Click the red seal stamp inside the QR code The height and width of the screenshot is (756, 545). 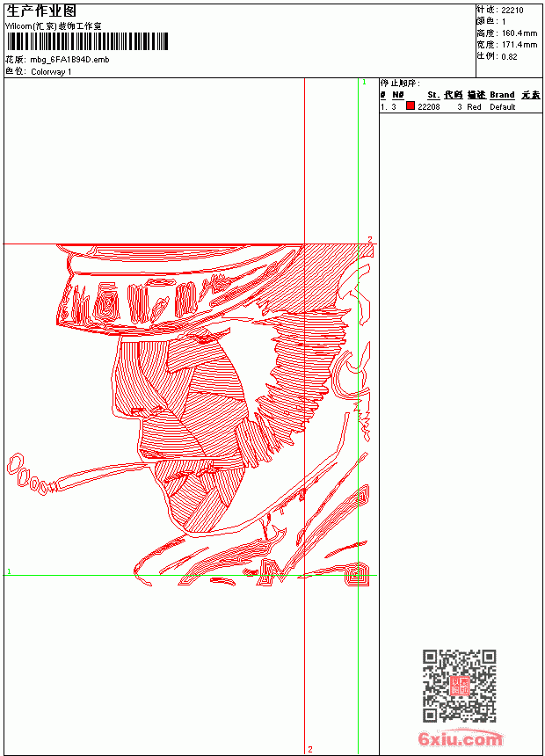(460, 686)
